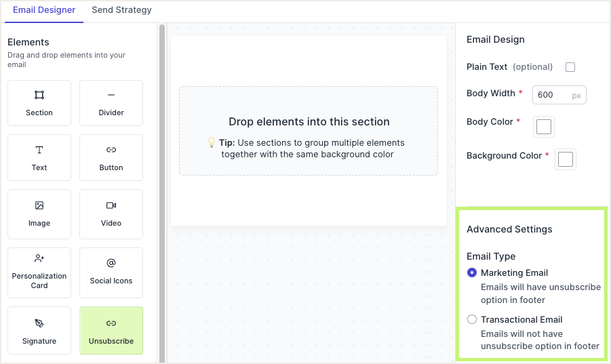The height and width of the screenshot is (364, 611).
Task: Open the Body Color swatch
Action: coord(544,126)
